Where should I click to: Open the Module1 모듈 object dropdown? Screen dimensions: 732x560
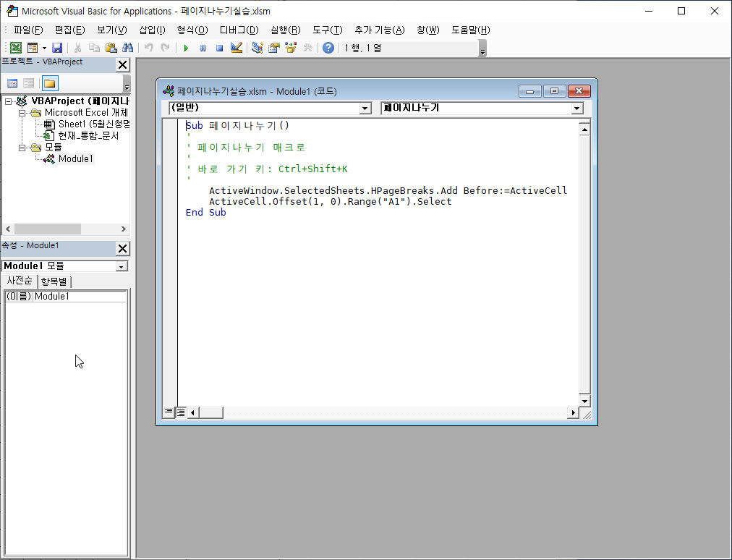122,266
